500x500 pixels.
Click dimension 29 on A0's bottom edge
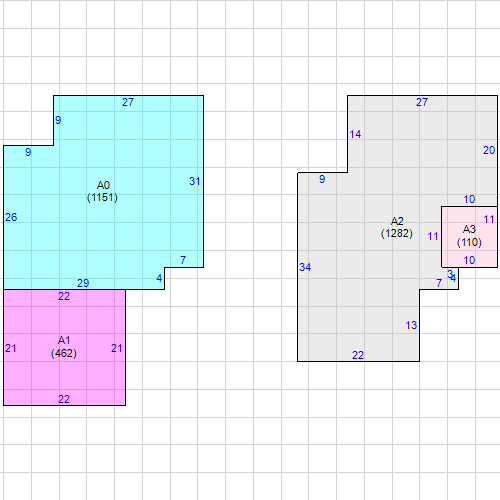pos(83,283)
